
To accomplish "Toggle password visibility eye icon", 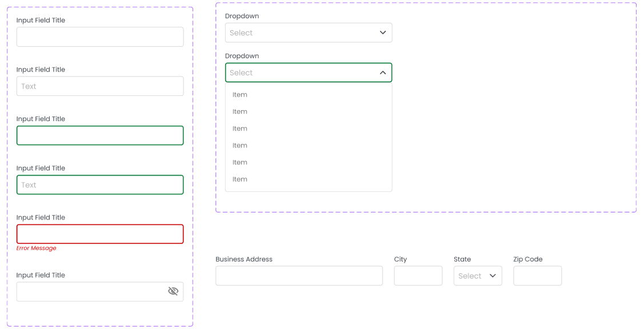I will tap(173, 291).
